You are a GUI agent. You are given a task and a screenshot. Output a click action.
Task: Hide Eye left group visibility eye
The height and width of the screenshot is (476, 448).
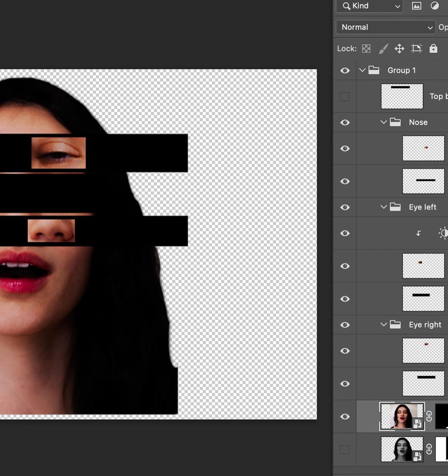[x=345, y=207]
